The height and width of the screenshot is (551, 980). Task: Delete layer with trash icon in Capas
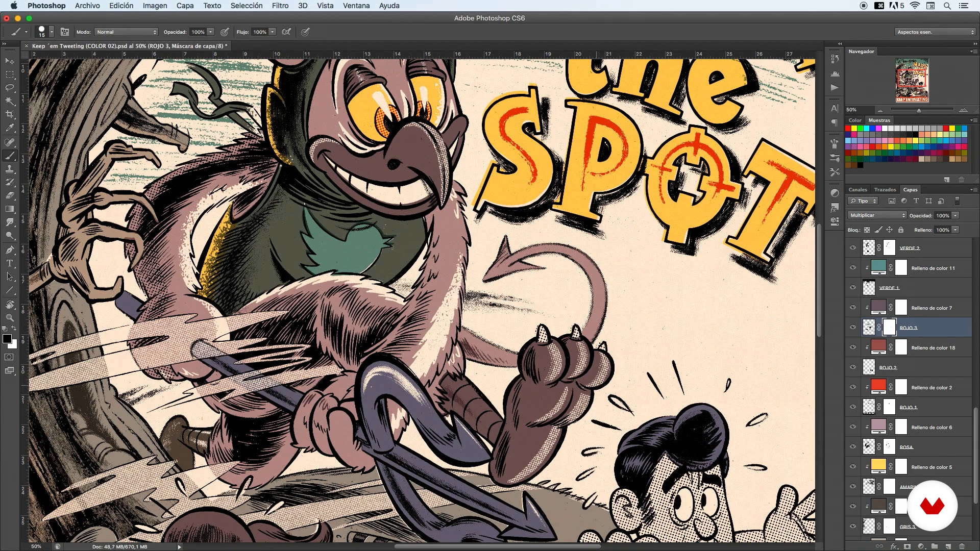coord(962,546)
